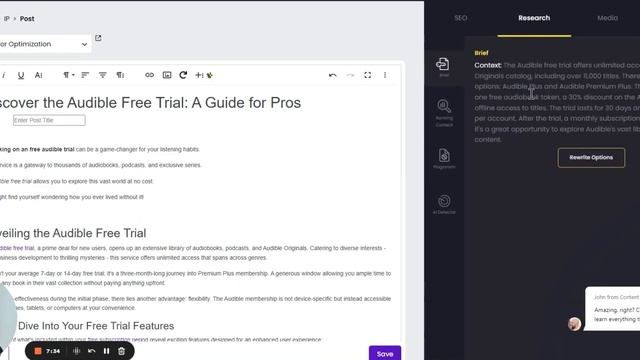Viewport: 640px width, 360px height.
Task: Open the AI Detector sidebar tool
Action: (444, 204)
